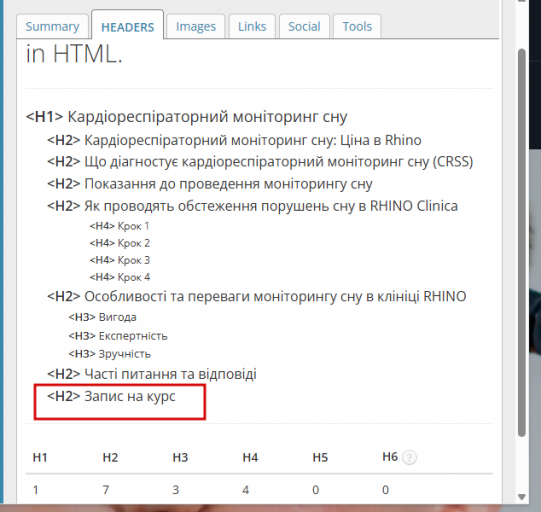This screenshot has width=541, height=512.
Task: Click the H4 count value 4
Action: pos(246,490)
